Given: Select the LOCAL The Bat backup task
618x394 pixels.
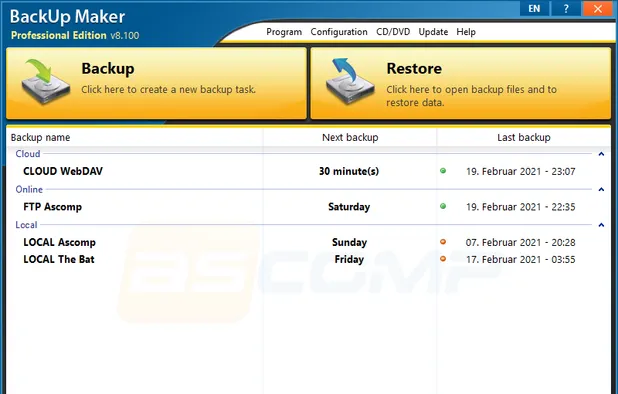Looking at the screenshot, I should [x=59, y=259].
